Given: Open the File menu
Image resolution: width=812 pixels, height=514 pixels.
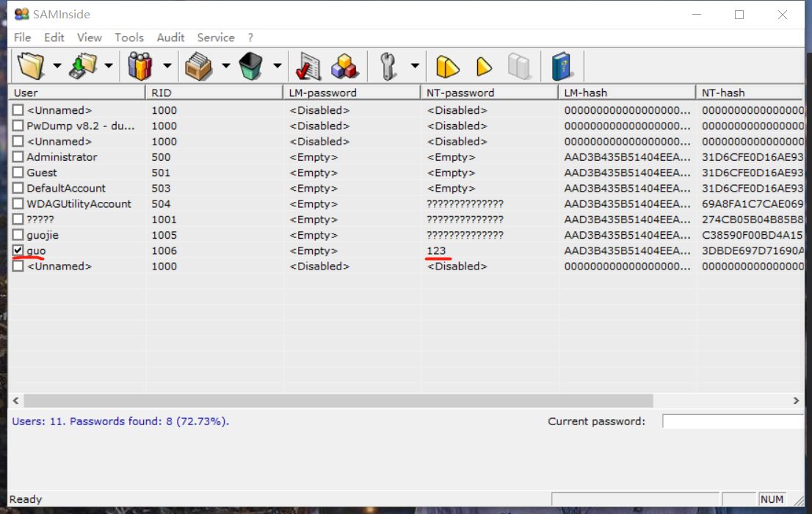Looking at the screenshot, I should 22,37.
